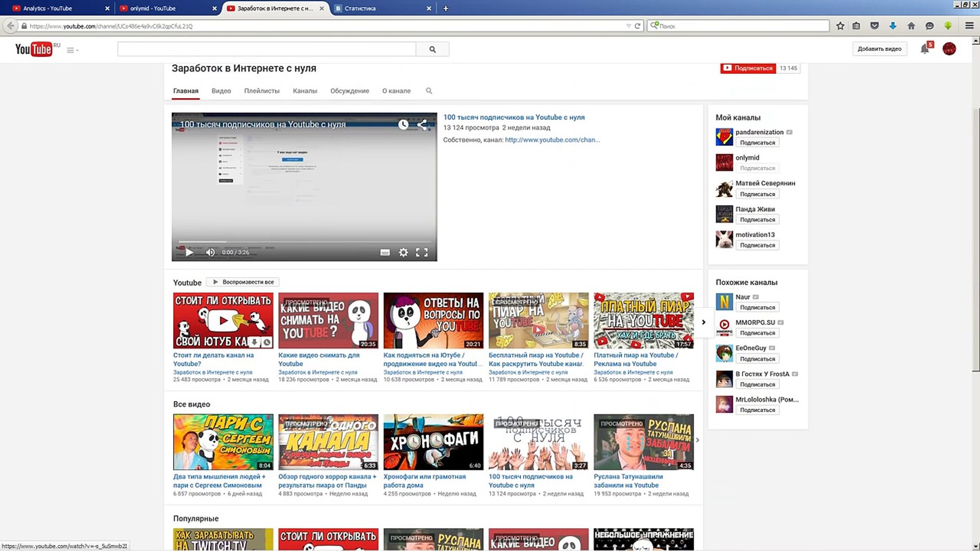980x551 pixels.
Task: Click the share icon on featured video
Action: point(422,124)
